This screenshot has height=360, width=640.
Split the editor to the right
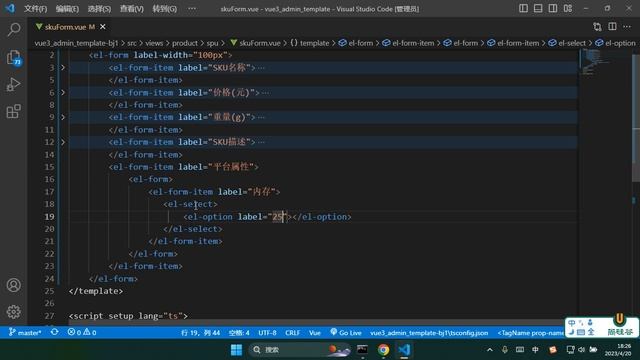click(x=612, y=27)
